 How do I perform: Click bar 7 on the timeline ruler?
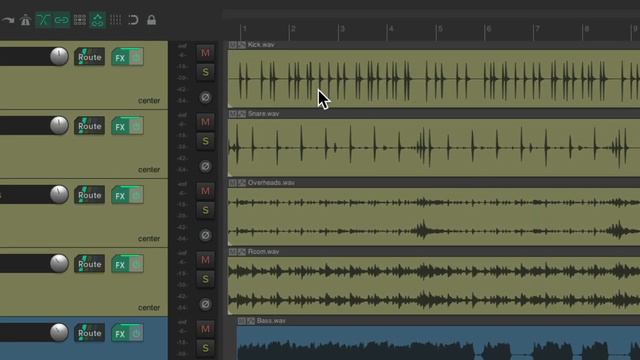538,29
